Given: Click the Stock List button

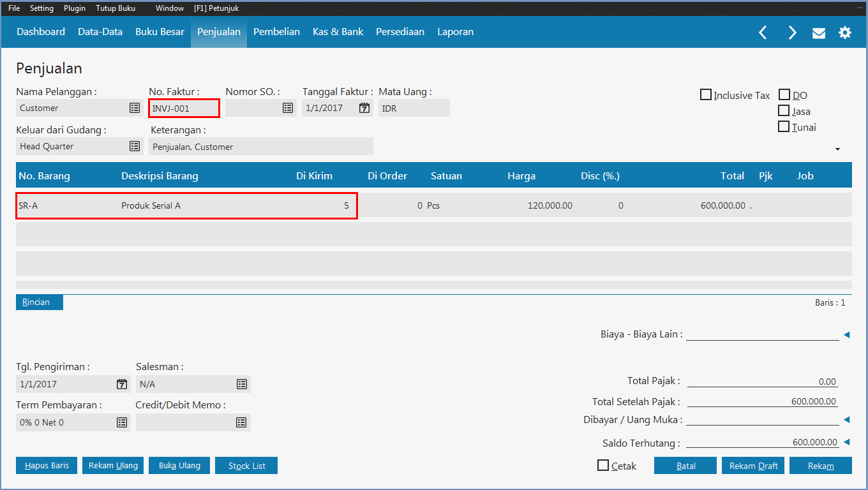Looking at the screenshot, I should [x=246, y=466].
